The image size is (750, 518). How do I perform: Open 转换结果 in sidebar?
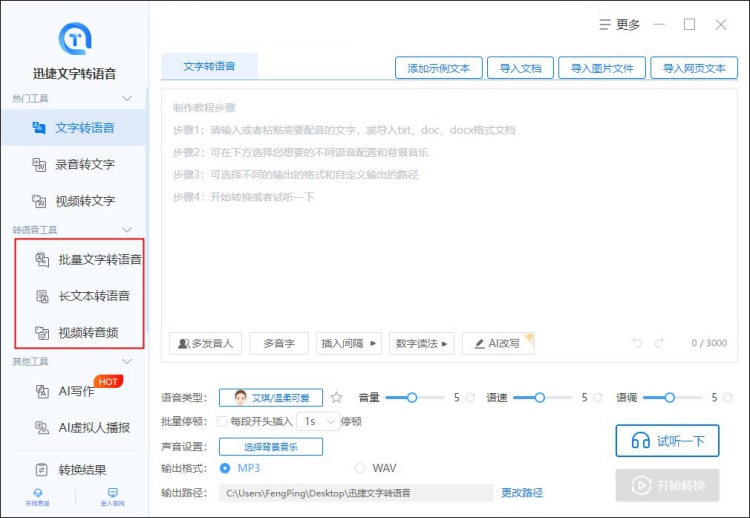(75, 470)
